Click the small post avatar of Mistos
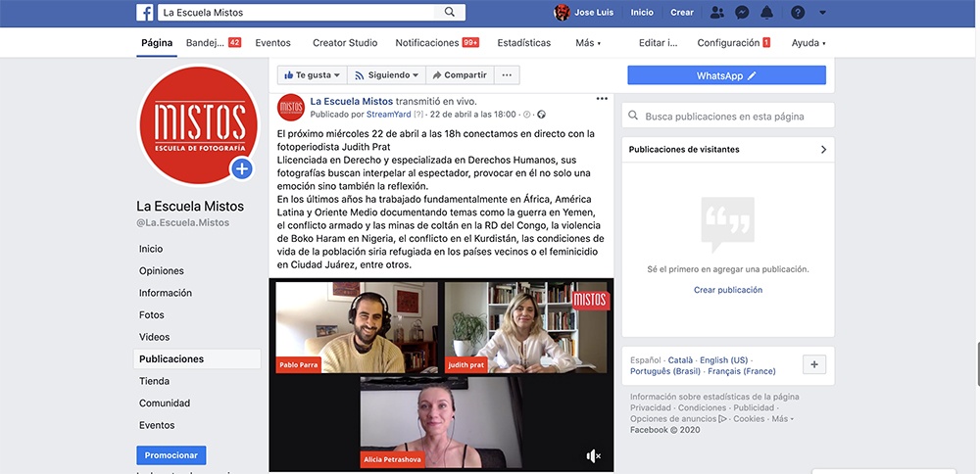 point(291,108)
